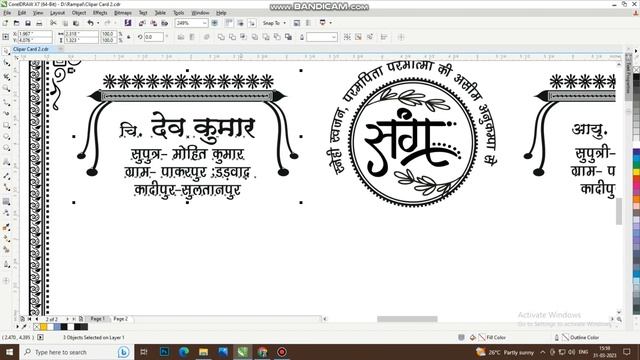Click the Import icon in toolbar
This screenshot has width=640, height=360.
[x=142, y=23]
